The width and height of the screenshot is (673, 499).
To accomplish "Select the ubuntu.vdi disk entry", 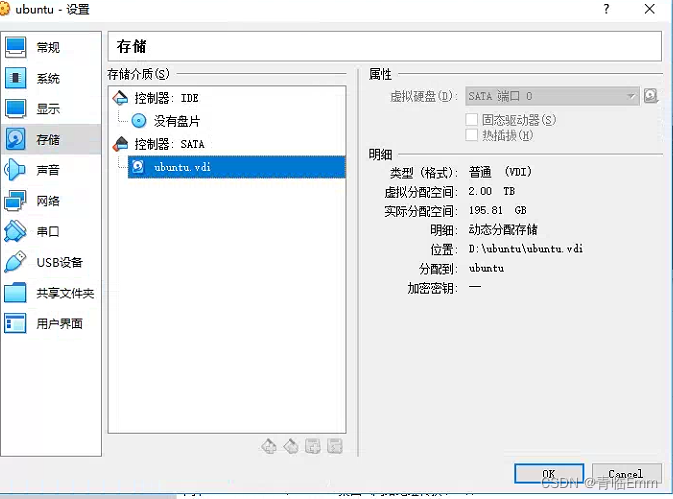I will tap(236, 167).
